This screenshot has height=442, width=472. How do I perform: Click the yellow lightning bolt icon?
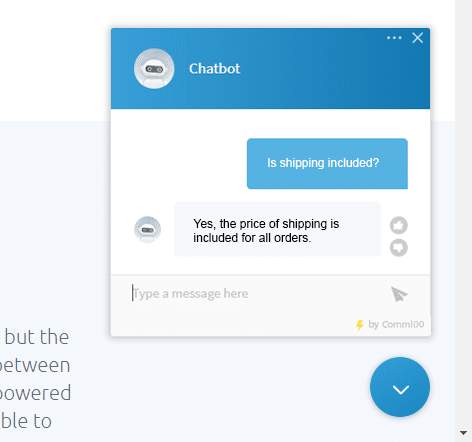(x=360, y=325)
